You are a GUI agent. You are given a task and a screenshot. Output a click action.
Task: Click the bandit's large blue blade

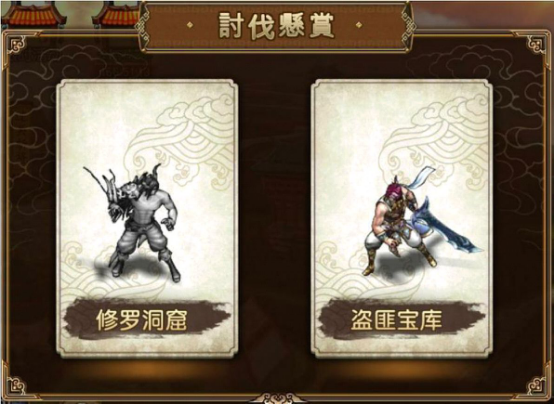447,228
